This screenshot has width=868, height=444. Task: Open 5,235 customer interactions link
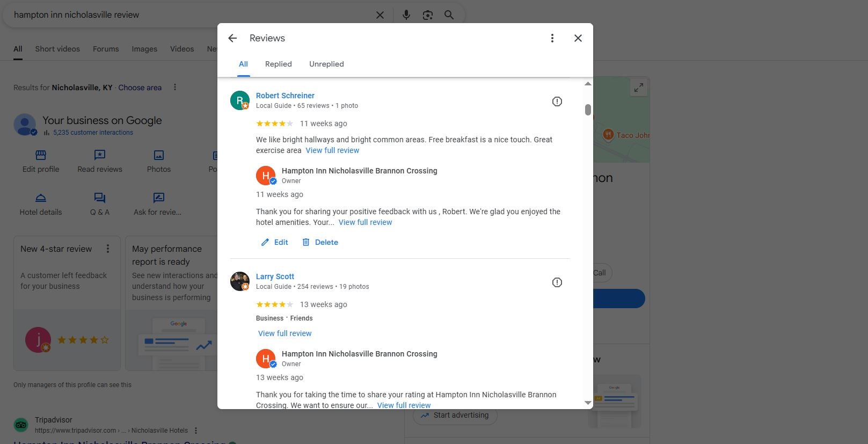point(93,133)
